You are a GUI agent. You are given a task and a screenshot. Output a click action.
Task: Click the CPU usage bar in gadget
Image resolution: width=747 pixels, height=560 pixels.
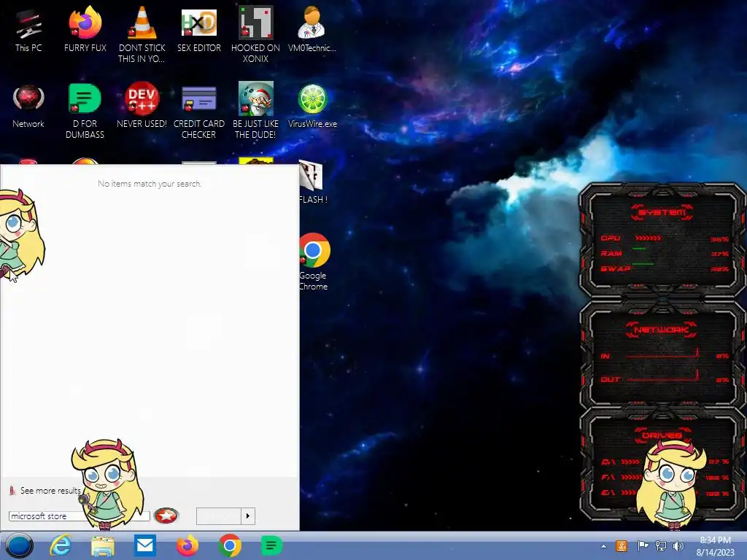pyautogui.click(x=648, y=238)
